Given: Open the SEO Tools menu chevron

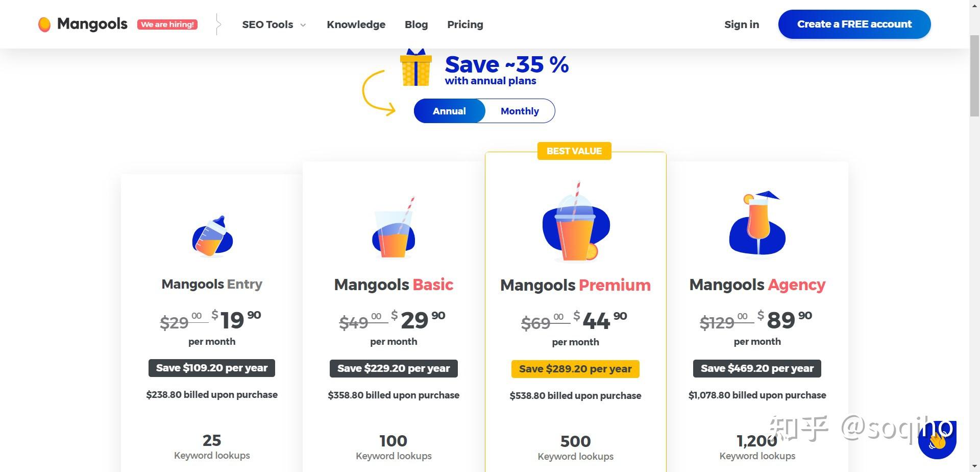Looking at the screenshot, I should 302,25.
